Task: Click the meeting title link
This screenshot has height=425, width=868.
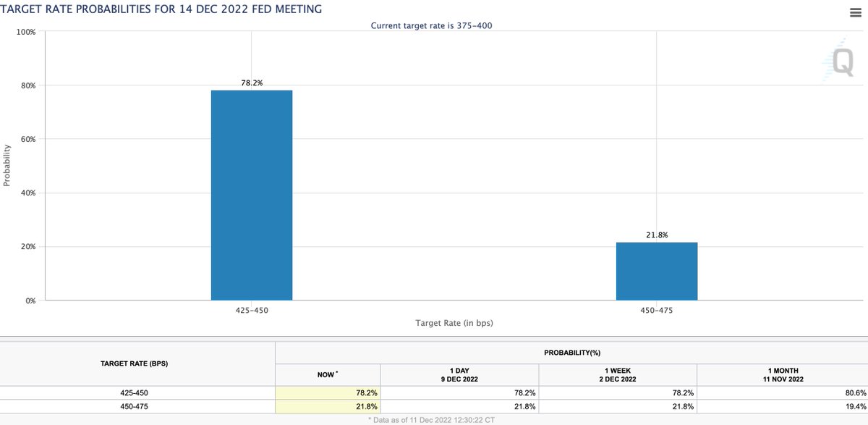Action: click(161, 9)
